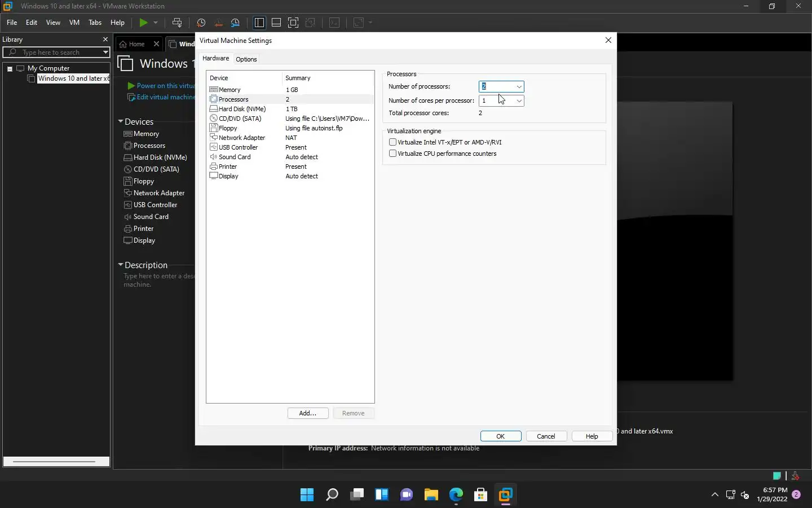Click the Send Ctrl+Alt+Del toolbar icon

[x=177, y=23]
